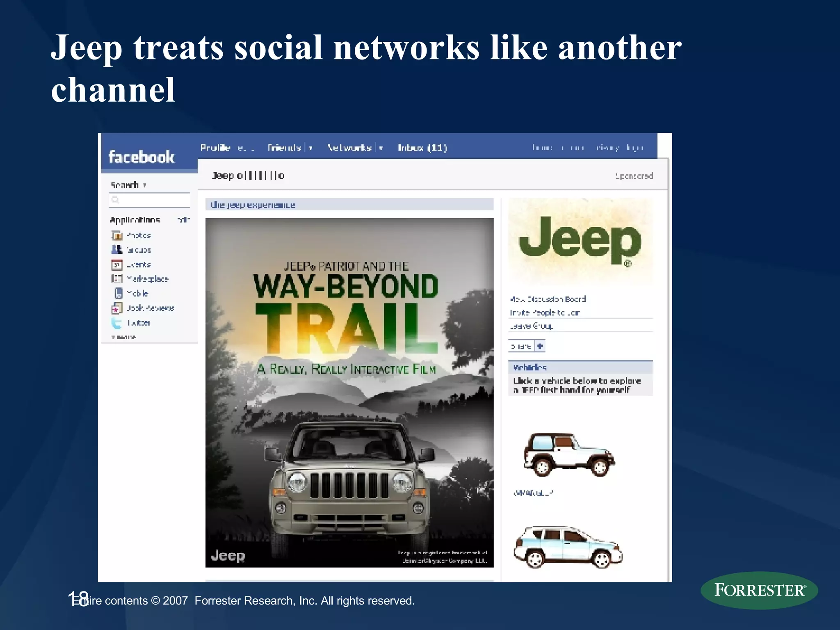
Task: Open Inbox (11) messages
Action: 422,148
